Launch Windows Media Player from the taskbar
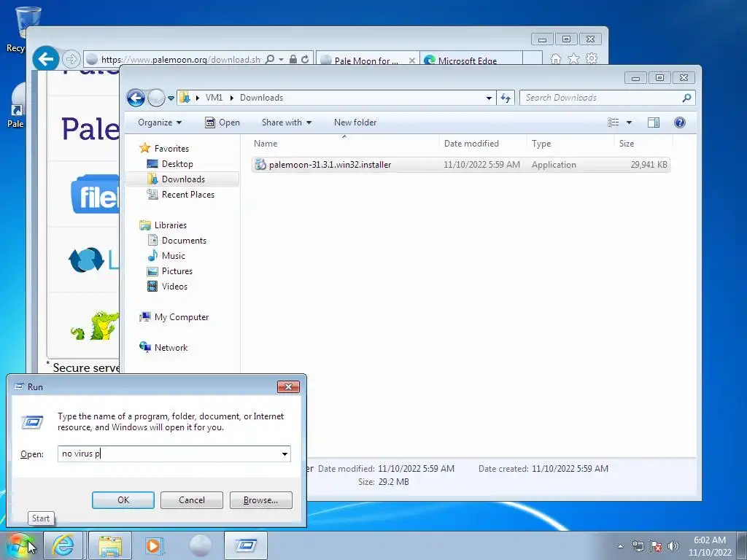747x560 pixels. tap(153, 545)
